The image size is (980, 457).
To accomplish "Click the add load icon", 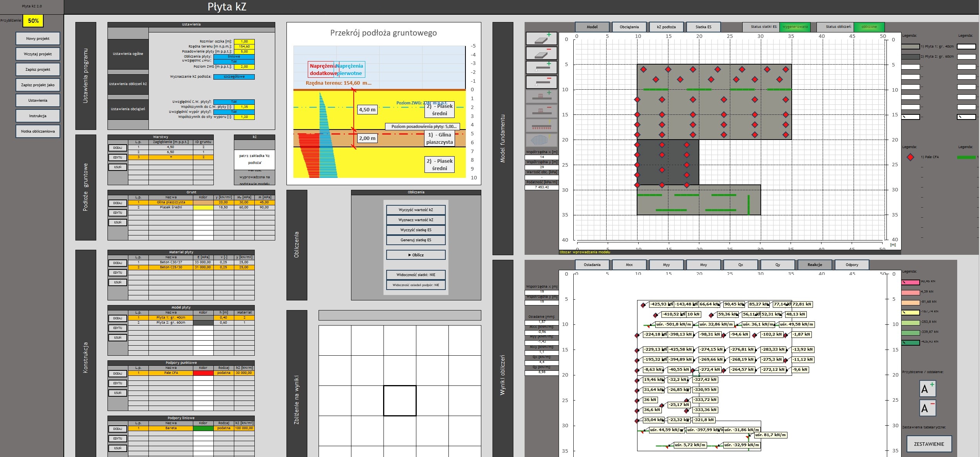I will coord(541,96).
